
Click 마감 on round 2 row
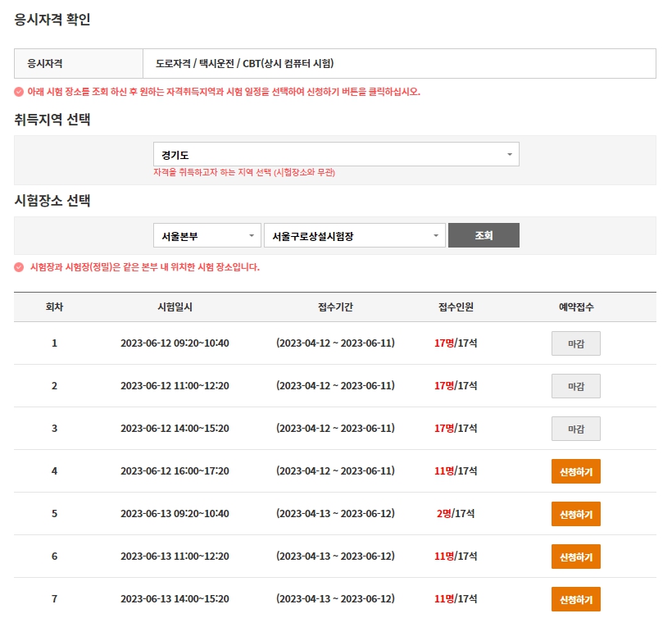(x=575, y=385)
